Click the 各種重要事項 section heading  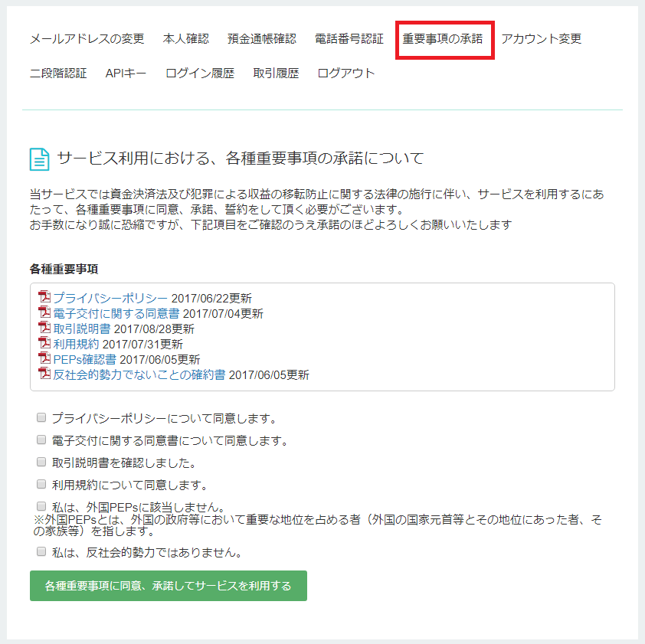coord(64,269)
